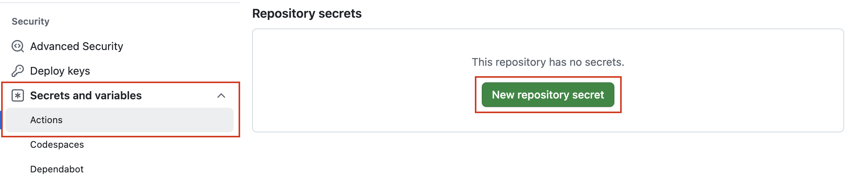This screenshot has width=868, height=187.
Task: Click the Advanced Security shield-scan icon
Action: click(18, 46)
